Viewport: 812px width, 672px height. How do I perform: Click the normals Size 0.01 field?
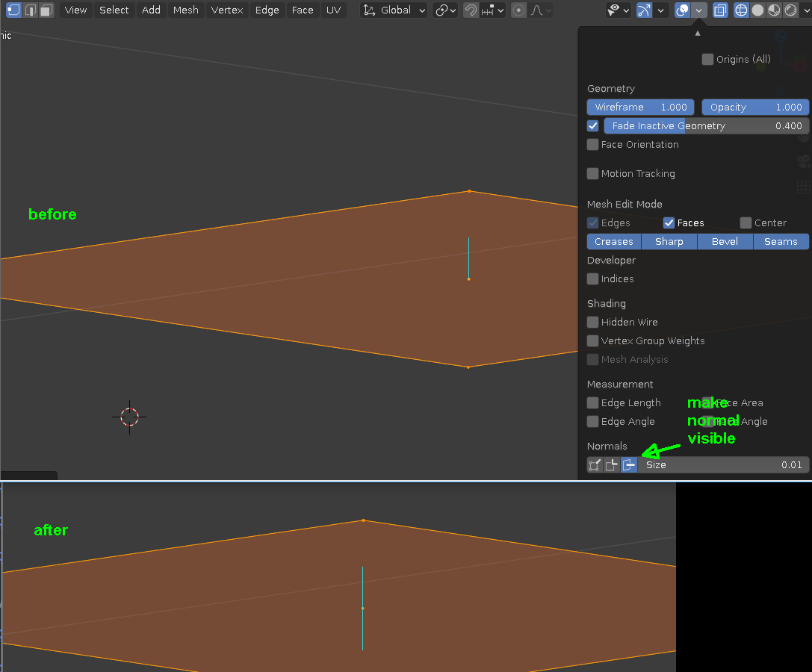click(723, 465)
